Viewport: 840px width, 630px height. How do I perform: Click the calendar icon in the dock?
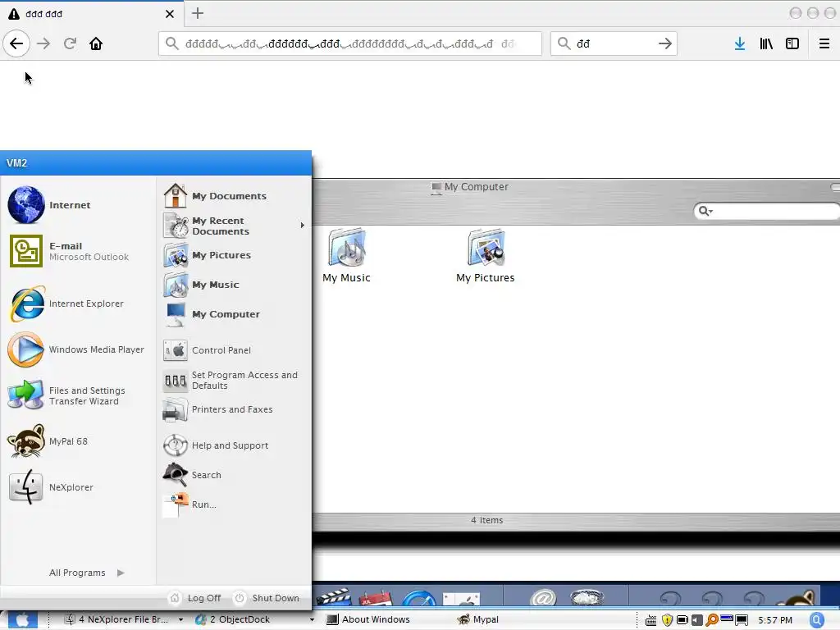tap(376, 597)
